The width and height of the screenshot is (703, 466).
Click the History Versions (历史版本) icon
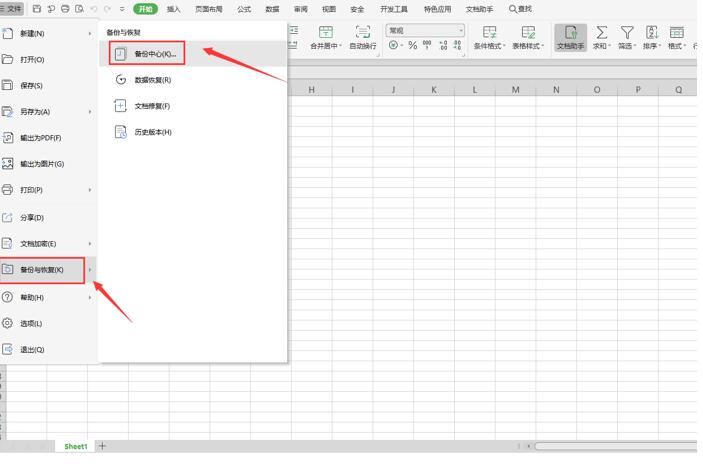click(x=121, y=132)
